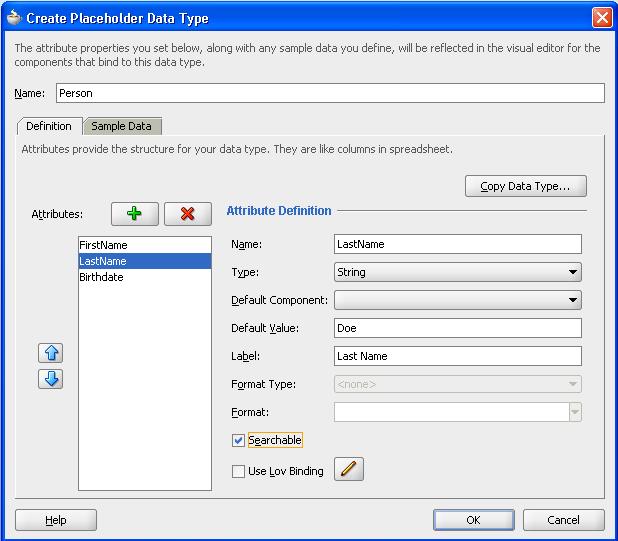This screenshot has width=618, height=541.
Task: Click the red X delete attribute icon
Action: [x=186, y=214]
